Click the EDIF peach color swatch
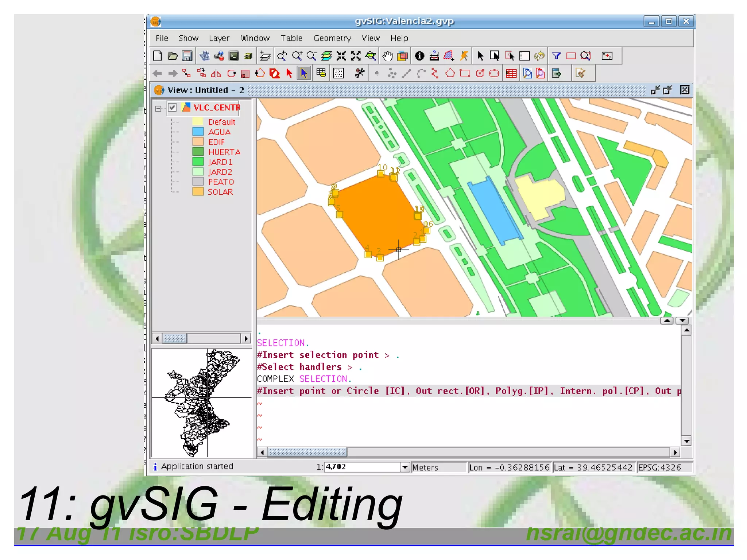 198,141
